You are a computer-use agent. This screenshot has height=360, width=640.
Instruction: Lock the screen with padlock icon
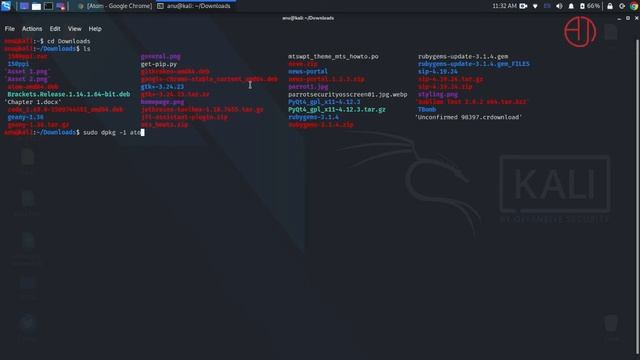tap(610, 6)
